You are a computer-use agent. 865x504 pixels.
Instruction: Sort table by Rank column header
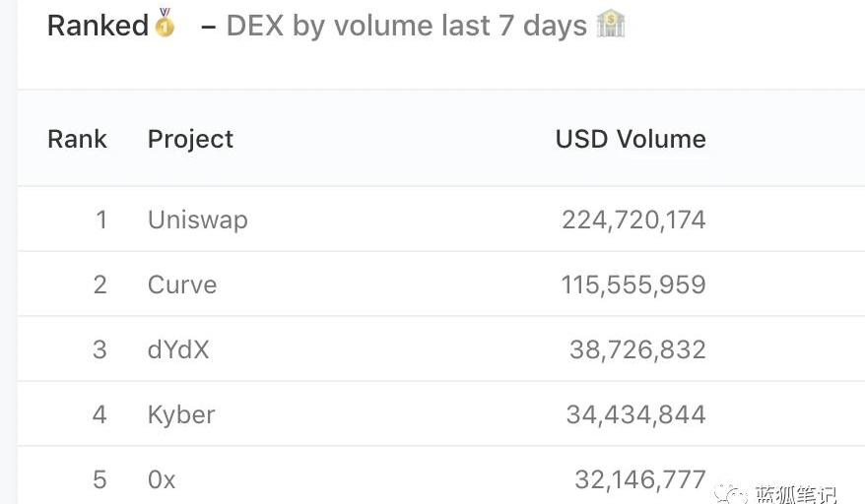click(x=77, y=139)
